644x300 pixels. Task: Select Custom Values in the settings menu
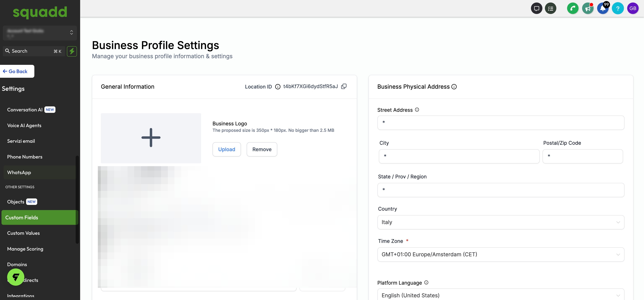point(23,233)
